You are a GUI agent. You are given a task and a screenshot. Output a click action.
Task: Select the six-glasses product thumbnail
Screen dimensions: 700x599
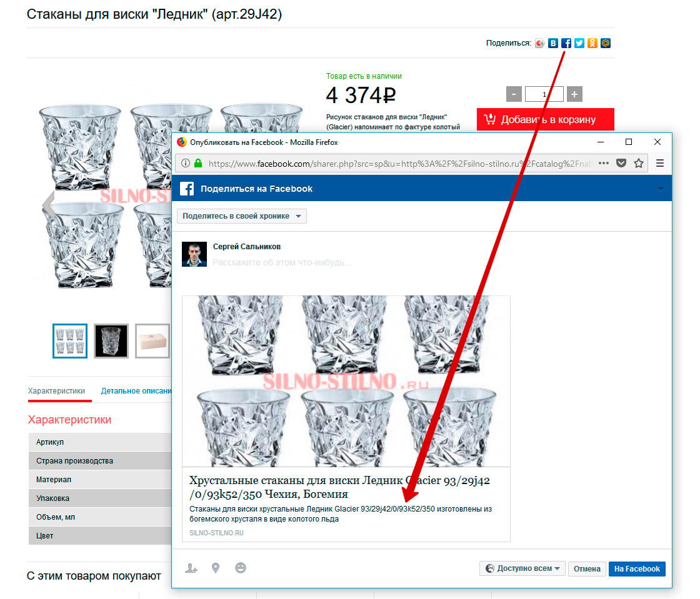(70, 341)
